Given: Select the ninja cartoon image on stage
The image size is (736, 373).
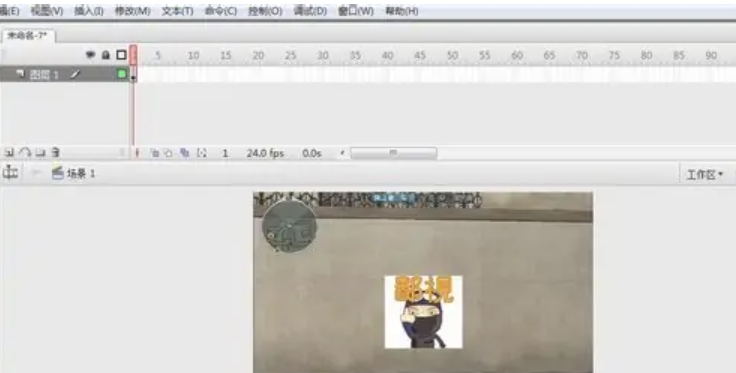Looking at the screenshot, I should coord(423,312).
